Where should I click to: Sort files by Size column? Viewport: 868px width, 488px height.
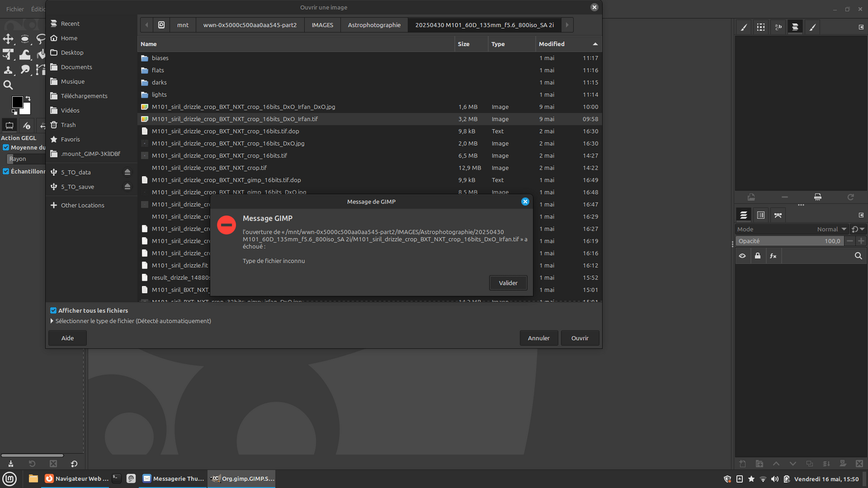click(471, 44)
